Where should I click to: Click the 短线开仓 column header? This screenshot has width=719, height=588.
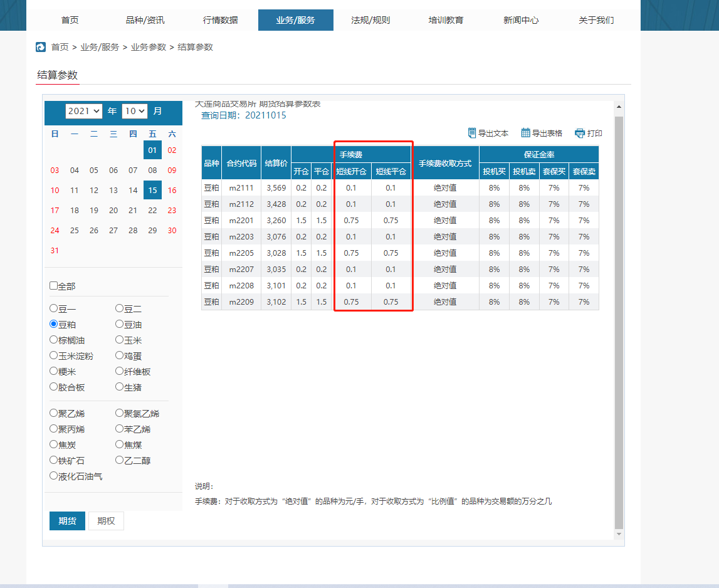coord(351,172)
